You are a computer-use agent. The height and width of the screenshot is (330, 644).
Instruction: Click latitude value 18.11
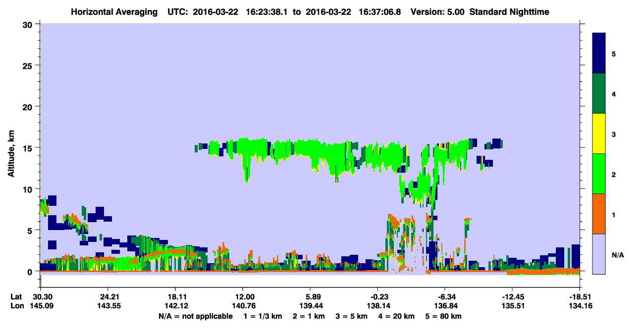(x=175, y=297)
